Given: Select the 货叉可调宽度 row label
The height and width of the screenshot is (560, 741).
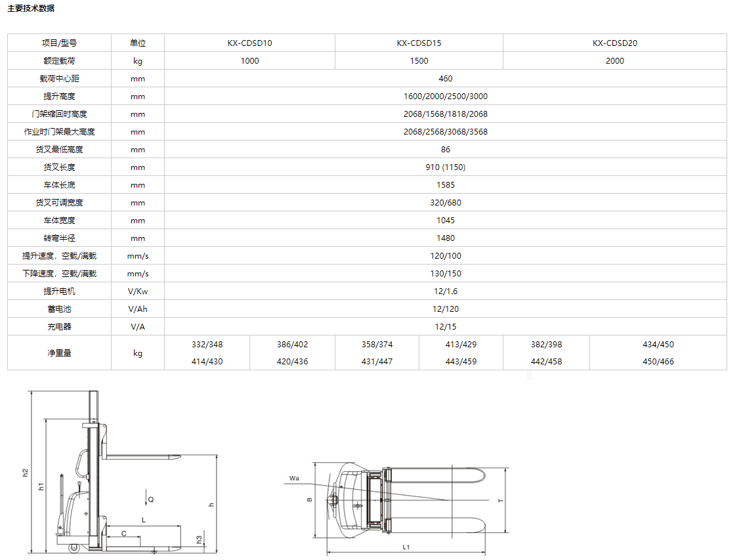Looking at the screenshot, I should coord(59,203).
